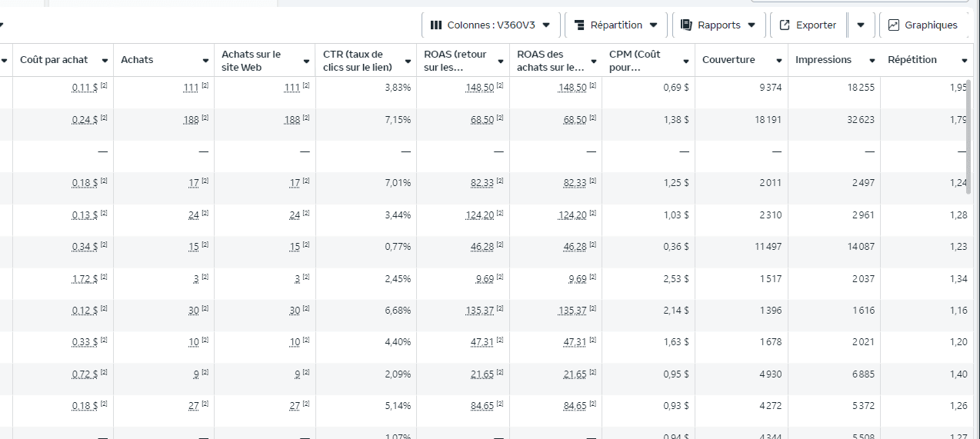980x439 pixels.
Task: Click the Répartition breakdown icon
Action: point(580,25)
